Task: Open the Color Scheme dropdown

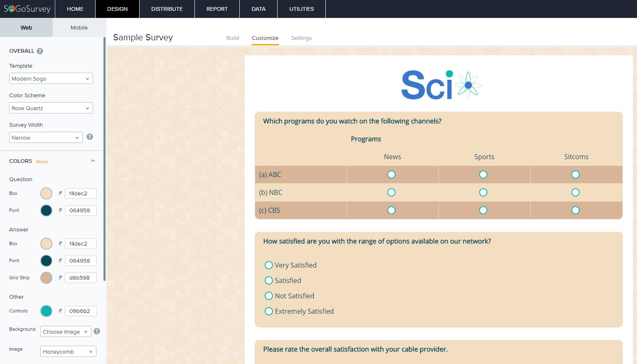Action: [51, 108]
